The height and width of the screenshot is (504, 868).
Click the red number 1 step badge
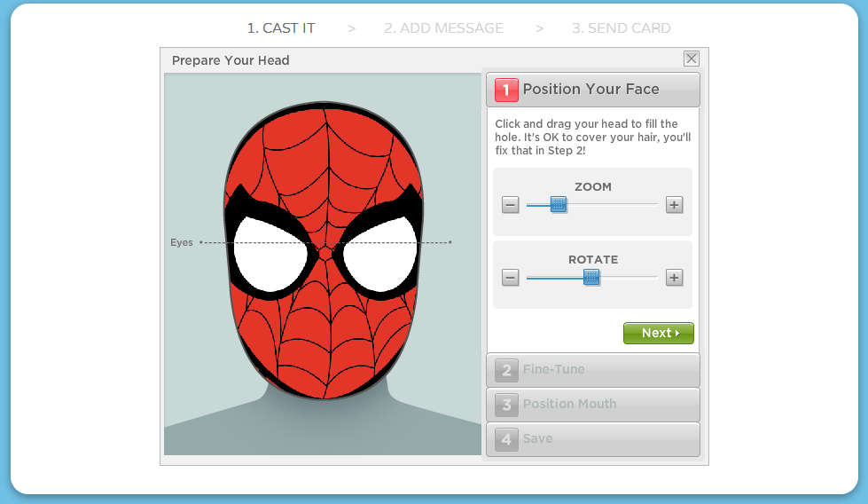tap(506, 90)
